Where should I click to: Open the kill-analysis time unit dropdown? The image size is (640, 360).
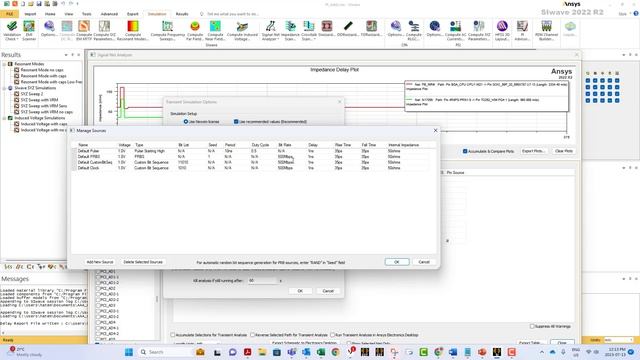[x=280, y=281]
